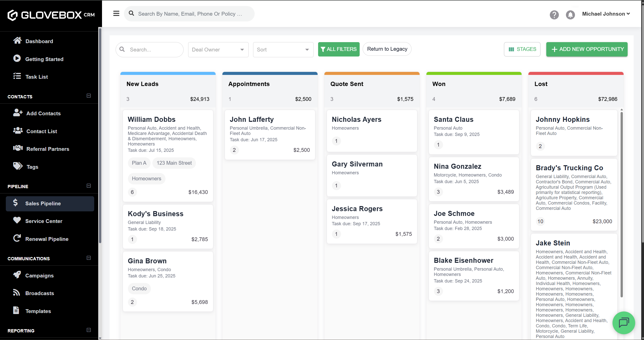Click the sidebar scrollbar

point(100,136)
